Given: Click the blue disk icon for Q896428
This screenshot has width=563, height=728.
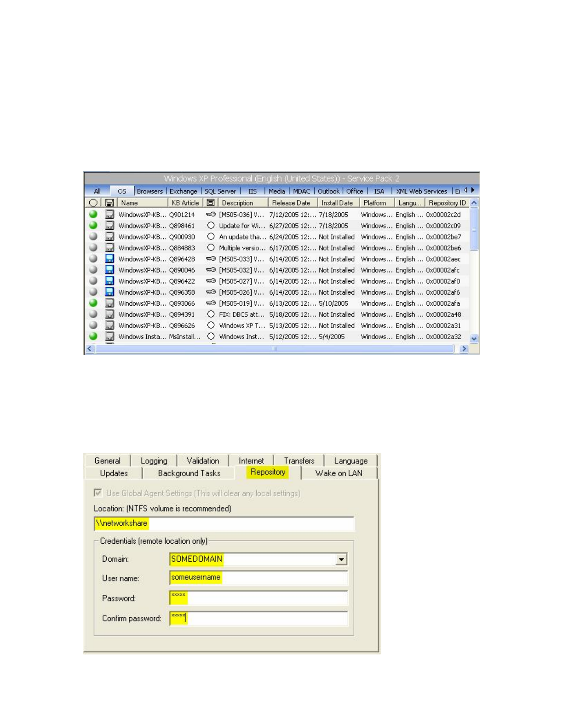Looking at the screenshot, I should [x=109, y=259].
